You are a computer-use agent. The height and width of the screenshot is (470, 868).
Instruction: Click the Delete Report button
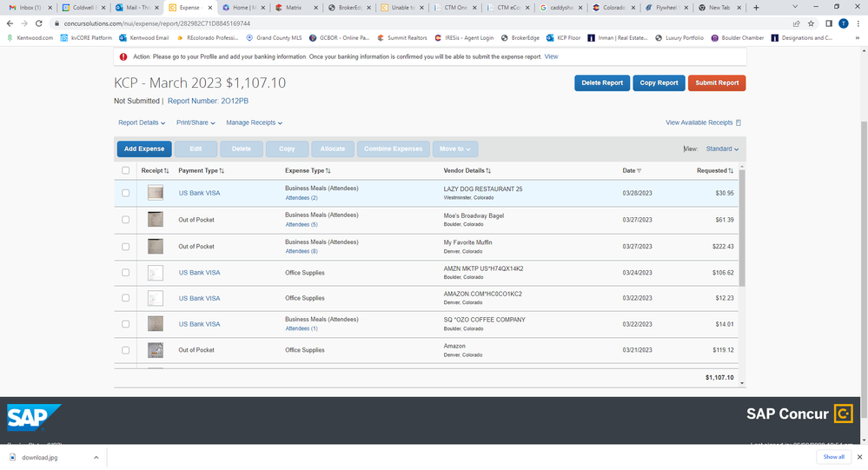pyautogui.click(x=602, y=83)
